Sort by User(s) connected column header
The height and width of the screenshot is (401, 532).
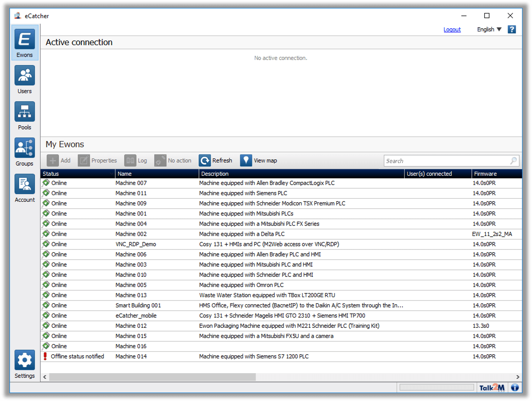[x=438, y=174]
